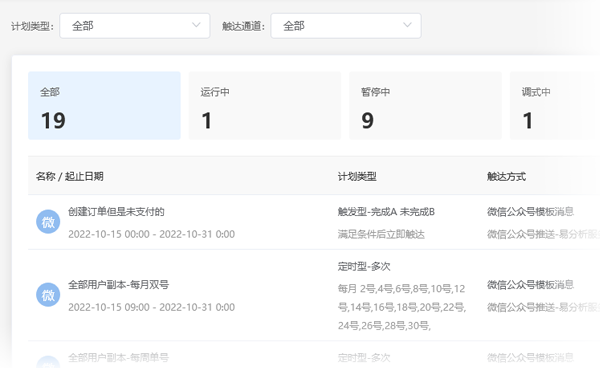Click the 微 icon beside 创建订单但是未支付的

pos(48,221)
